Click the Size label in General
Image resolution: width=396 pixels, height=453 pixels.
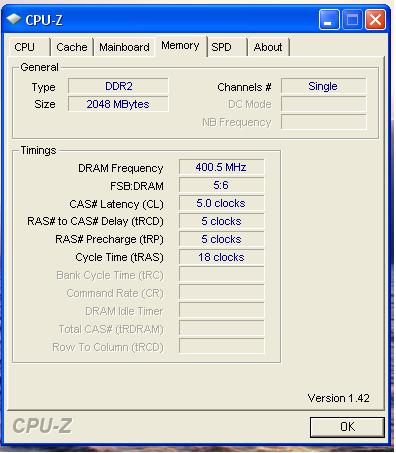45,104
